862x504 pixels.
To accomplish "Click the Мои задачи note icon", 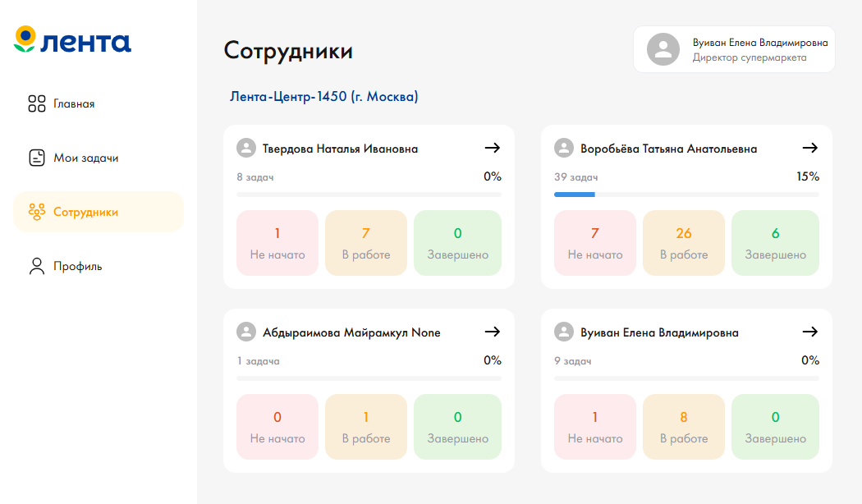I will pos(37,158).
